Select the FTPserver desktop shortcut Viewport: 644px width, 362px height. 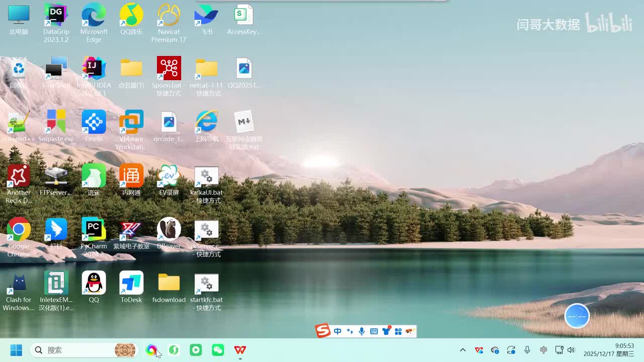56,180
